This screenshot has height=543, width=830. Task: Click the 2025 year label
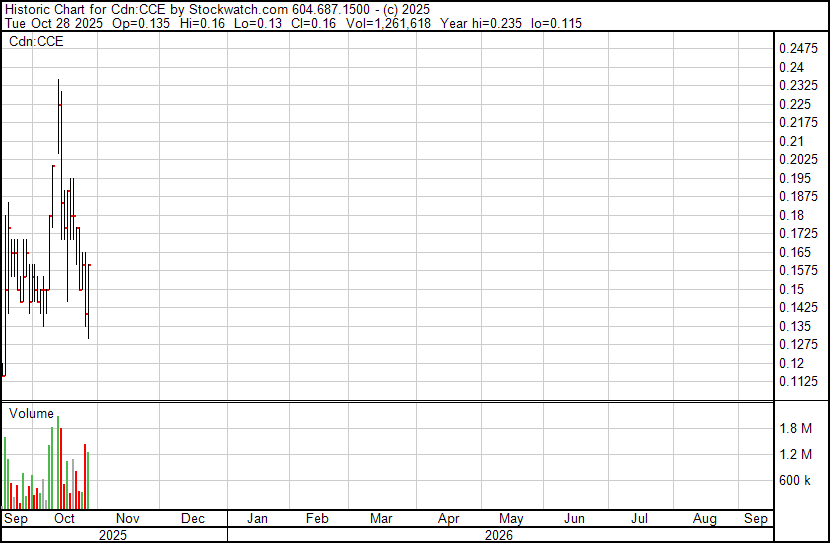pyautogui.click(x=113, y=535)
